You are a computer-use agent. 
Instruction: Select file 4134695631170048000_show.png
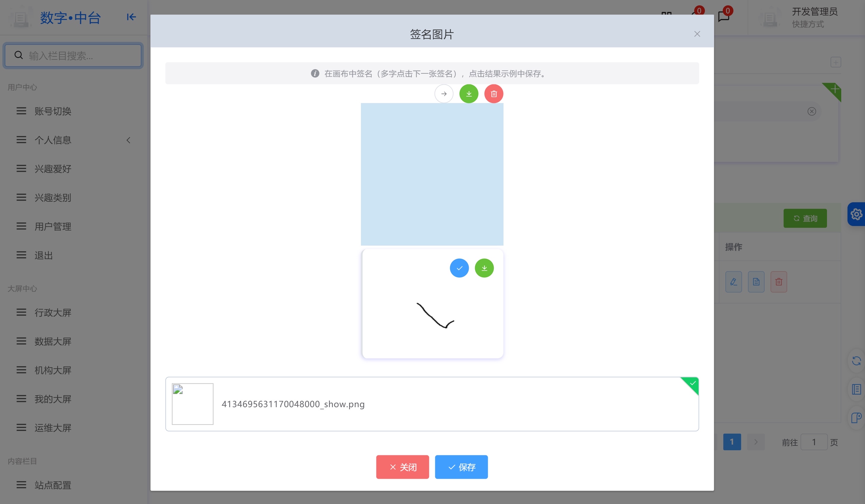tap(432, 404)
